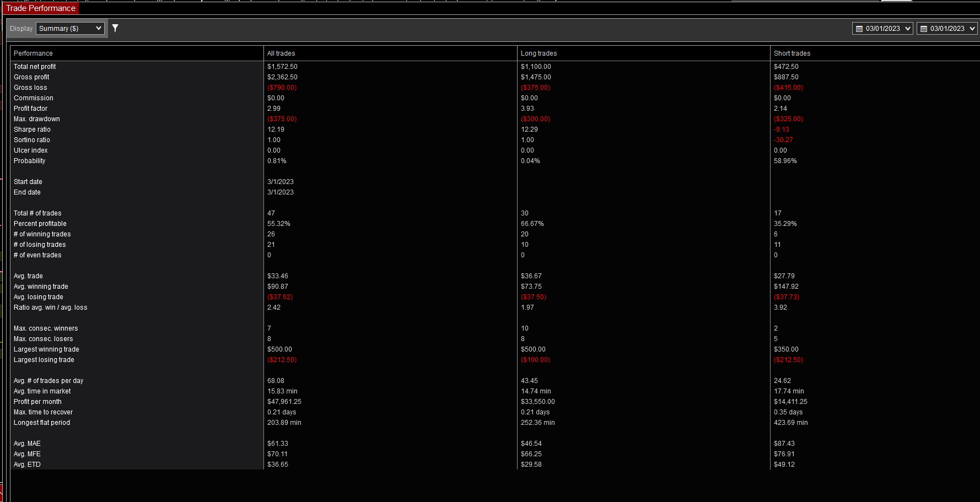The height and width of the screenshot is (502, 980).
Task: Open the Display Summary ($) dropdown
Action: click(x=70, y=28)
